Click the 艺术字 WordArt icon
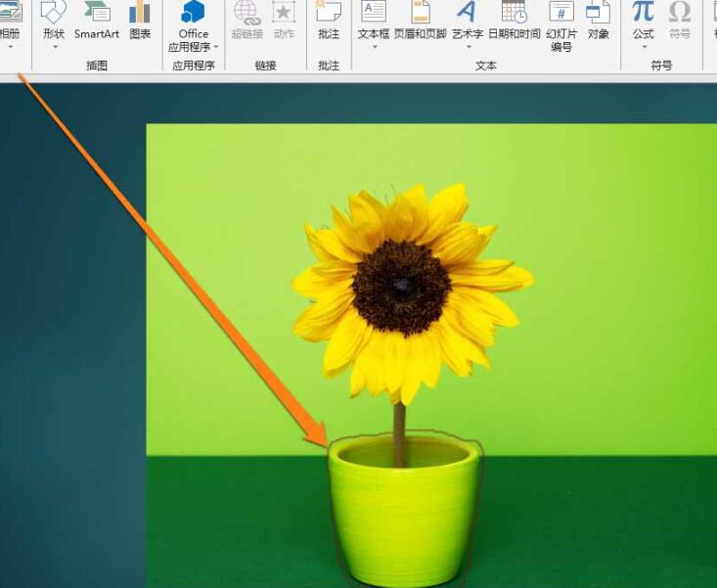The width and height of the screenshot is (717, 588). coord(467,21)
